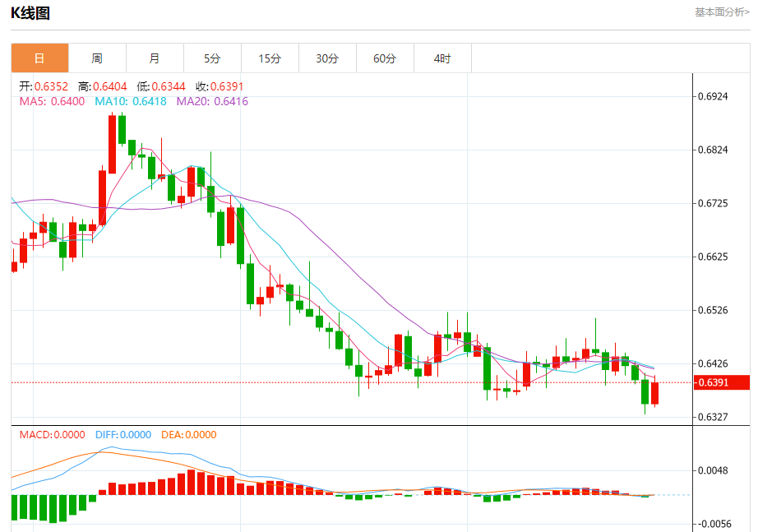
Task: Click the 0.6526 price axis label
Action: (713, 310)
